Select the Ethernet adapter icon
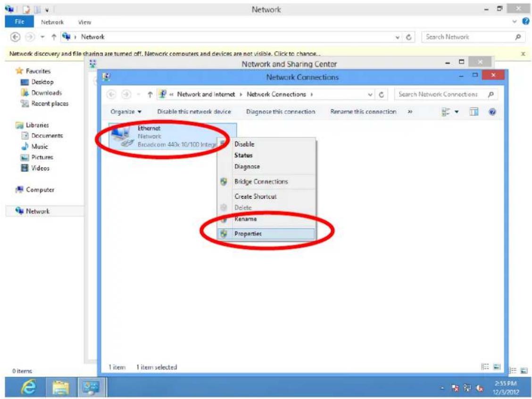532x399 pixels. point(121,136)
